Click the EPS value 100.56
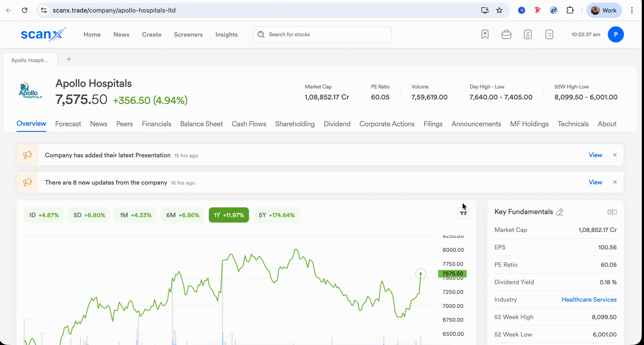The image size is (644, 345). 607,247
